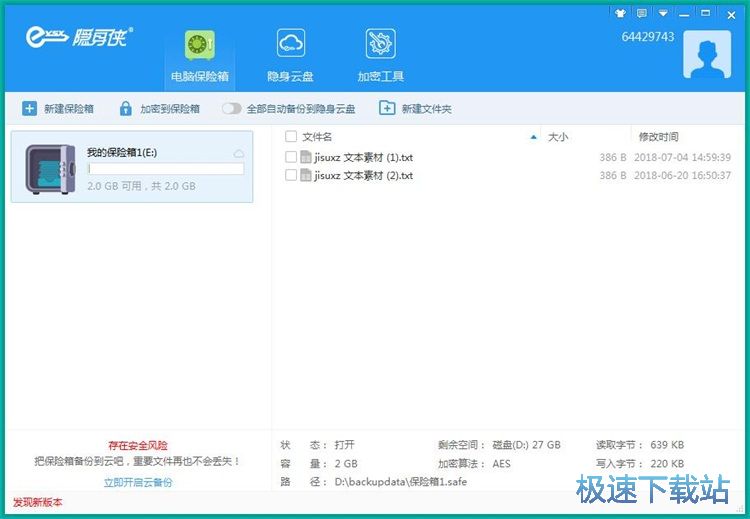
Task: Click the new folder icon
Action: coord(387,108)
